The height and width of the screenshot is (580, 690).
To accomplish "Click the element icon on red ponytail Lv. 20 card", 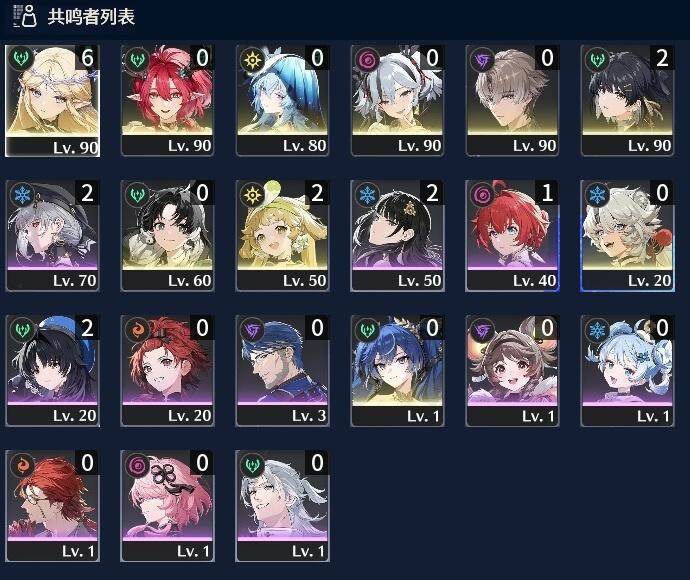I will coord(137,329).
